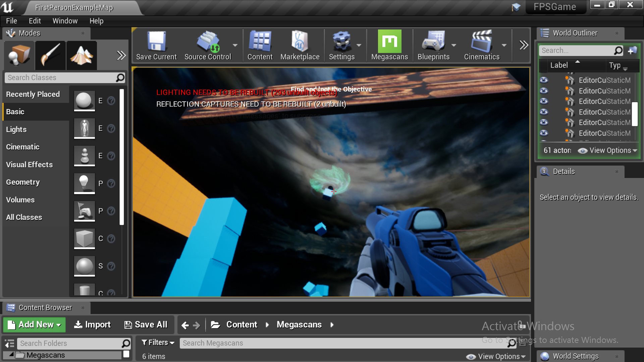Go forward in Content Browser history

pos(197,325)
